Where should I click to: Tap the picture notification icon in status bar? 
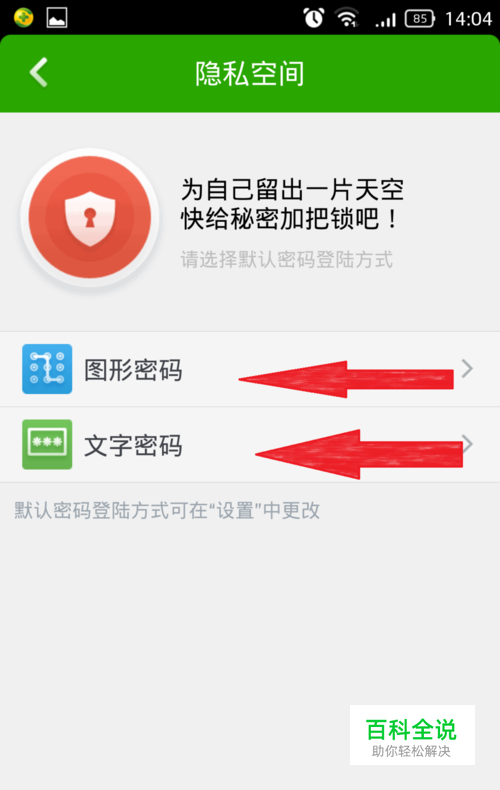(57, 18)
